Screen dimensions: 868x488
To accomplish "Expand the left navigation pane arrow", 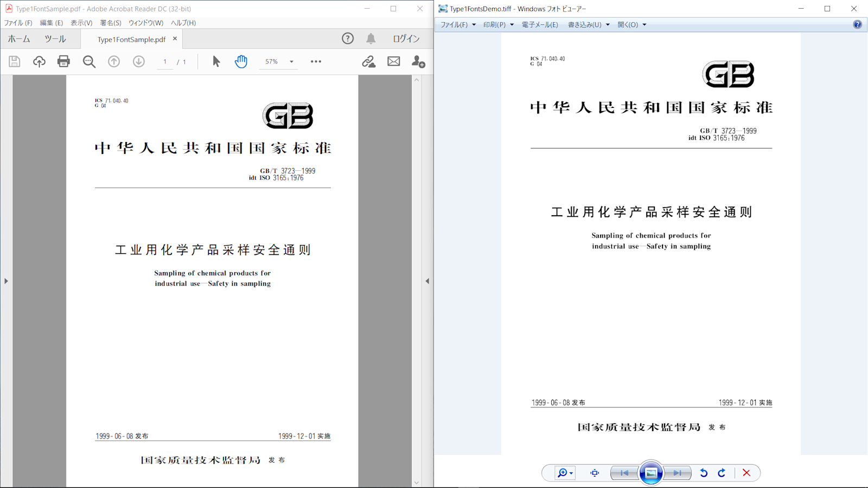I will [6, 281].
